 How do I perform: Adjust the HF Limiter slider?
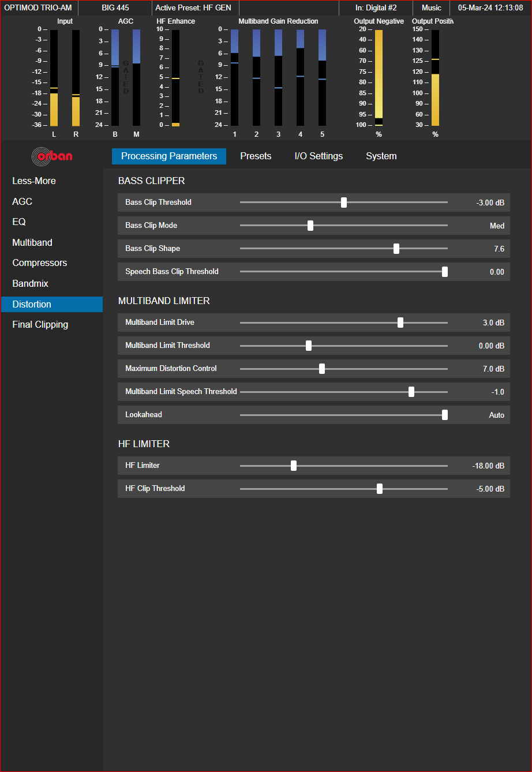(294, 465)
